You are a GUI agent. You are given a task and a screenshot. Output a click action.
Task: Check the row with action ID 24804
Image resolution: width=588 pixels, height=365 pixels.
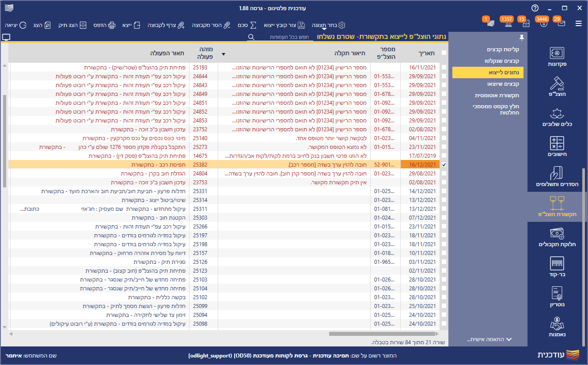(x=444, y=174)
